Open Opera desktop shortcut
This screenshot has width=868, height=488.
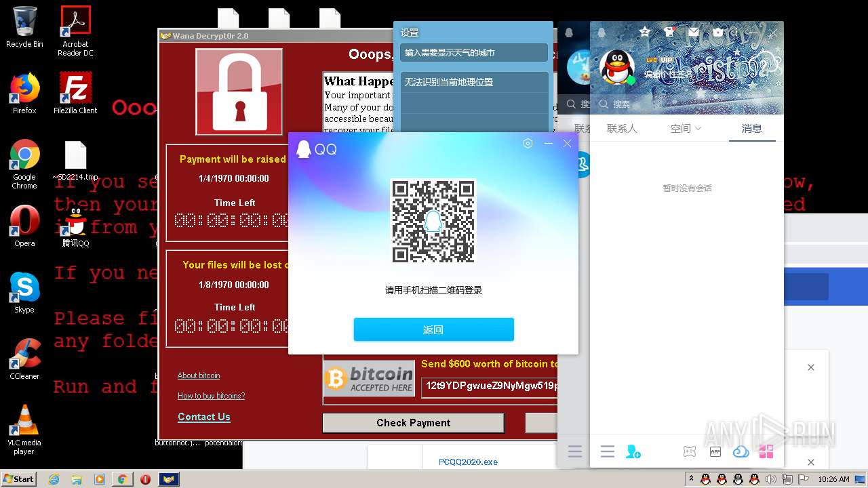[x=24, y=226]
